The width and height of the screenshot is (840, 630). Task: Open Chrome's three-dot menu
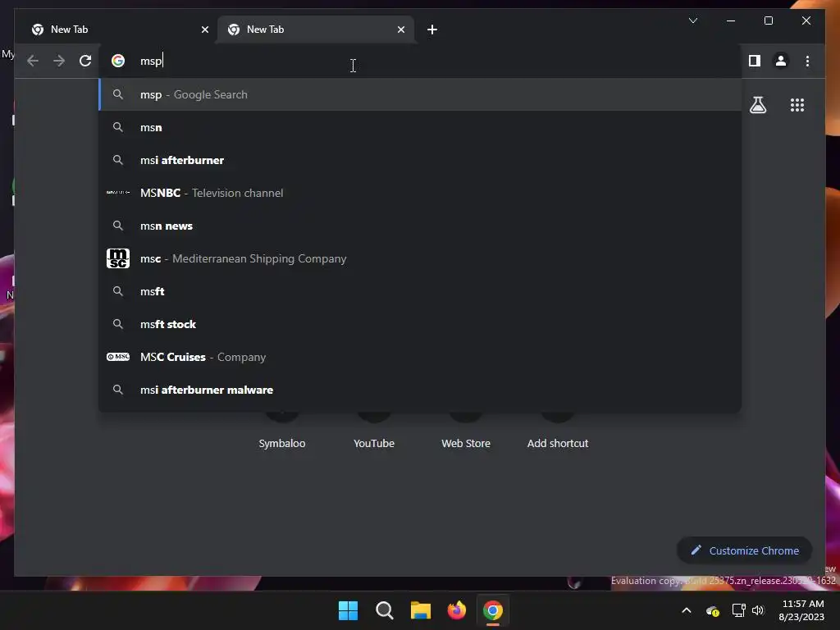coord(807,61)
